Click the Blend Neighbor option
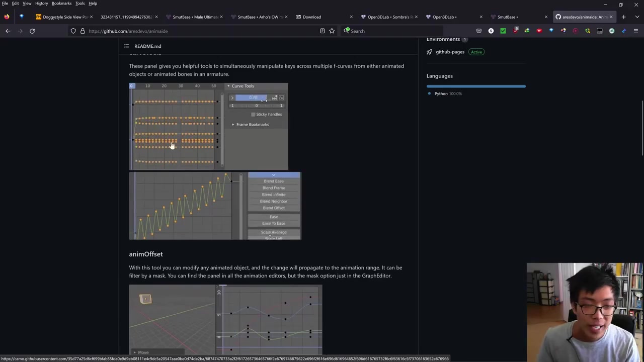 pos(274,201)
